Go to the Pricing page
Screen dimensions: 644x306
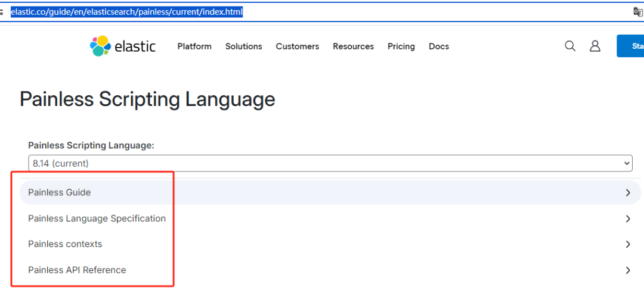coord(401,46)
